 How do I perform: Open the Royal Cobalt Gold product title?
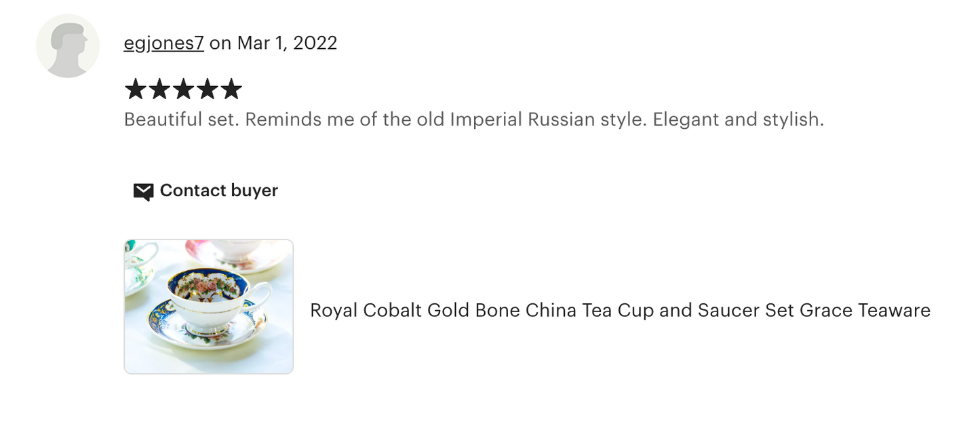pyautogui.click(x=620, y=311)
